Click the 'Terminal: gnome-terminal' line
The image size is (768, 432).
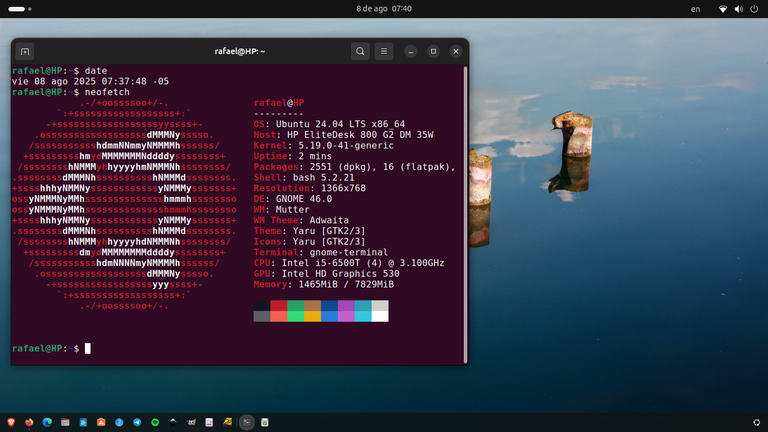tap(320, 253)
